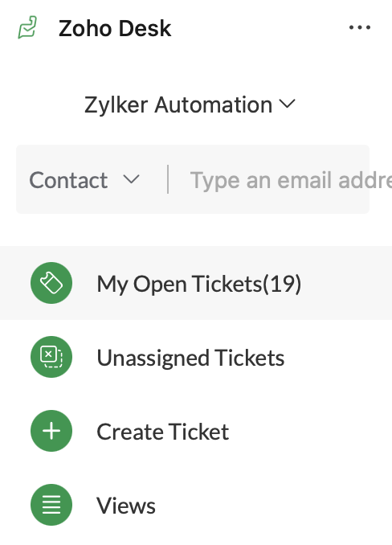The image size is (392, 545).
Task: Go to the Views menu label
Action: (x=126, y=506)
